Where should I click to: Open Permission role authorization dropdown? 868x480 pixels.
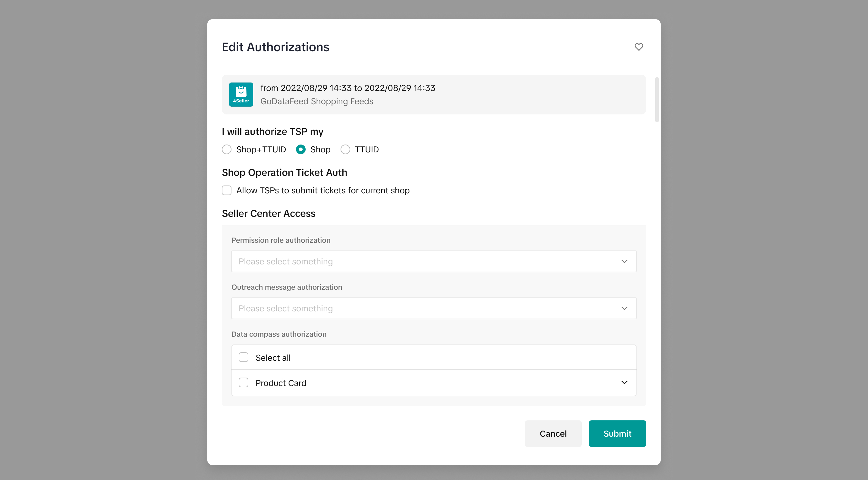coord(428,262)
